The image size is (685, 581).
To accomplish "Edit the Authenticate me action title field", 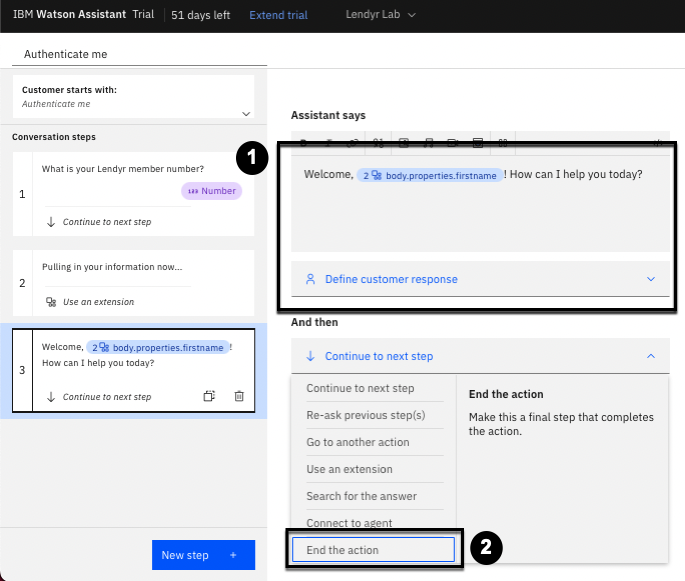I will tap(139, 54).
